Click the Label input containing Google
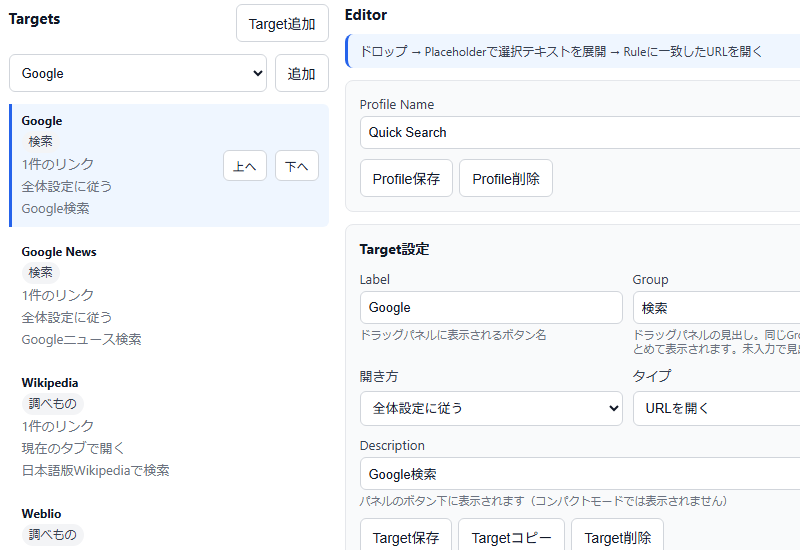The height and width of the screenshot is (550, 800). 491,308
